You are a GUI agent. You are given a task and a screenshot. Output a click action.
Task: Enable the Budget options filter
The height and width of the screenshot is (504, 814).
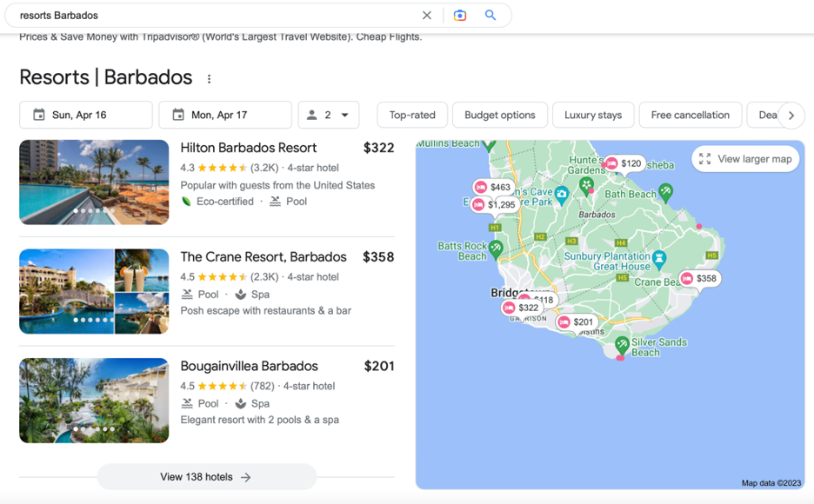(x=500, y=115)
